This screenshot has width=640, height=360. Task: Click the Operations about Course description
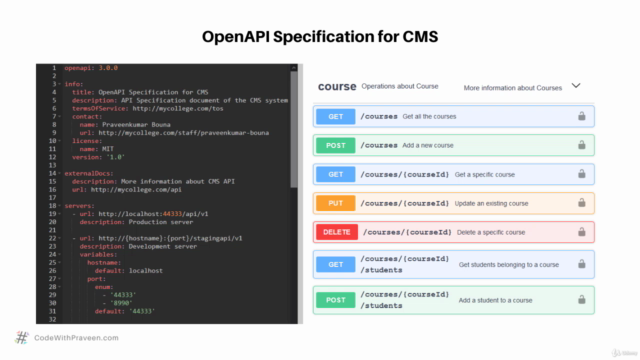tap(400, 86)
